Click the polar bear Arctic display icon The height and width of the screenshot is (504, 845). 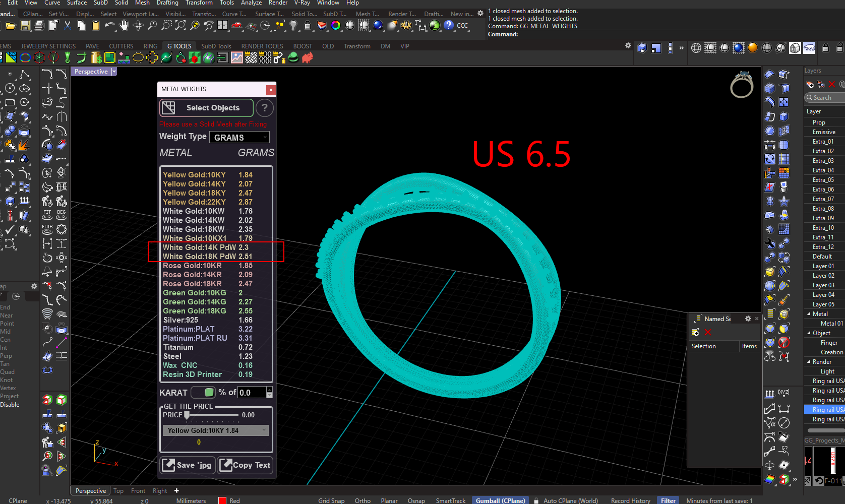[x=809, y=48]
